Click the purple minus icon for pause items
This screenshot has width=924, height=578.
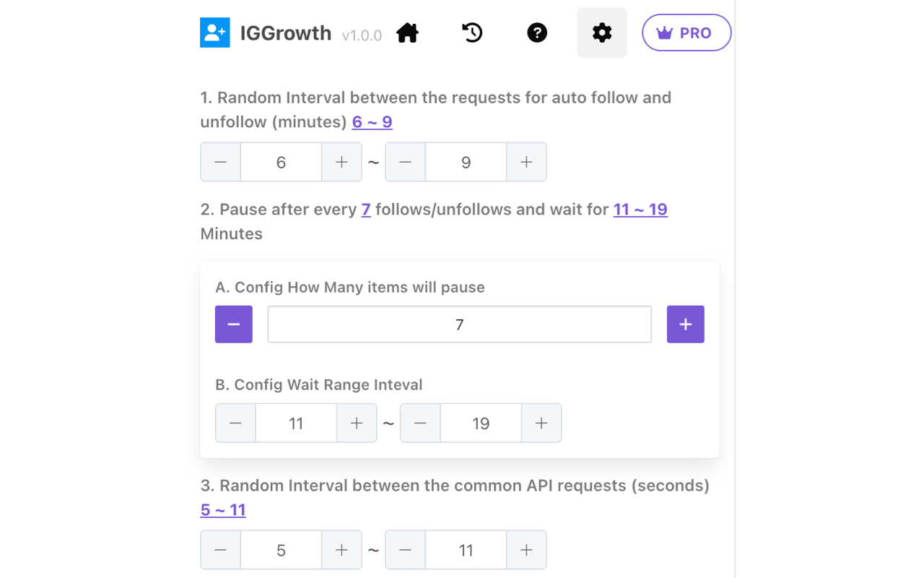[233, 324]
